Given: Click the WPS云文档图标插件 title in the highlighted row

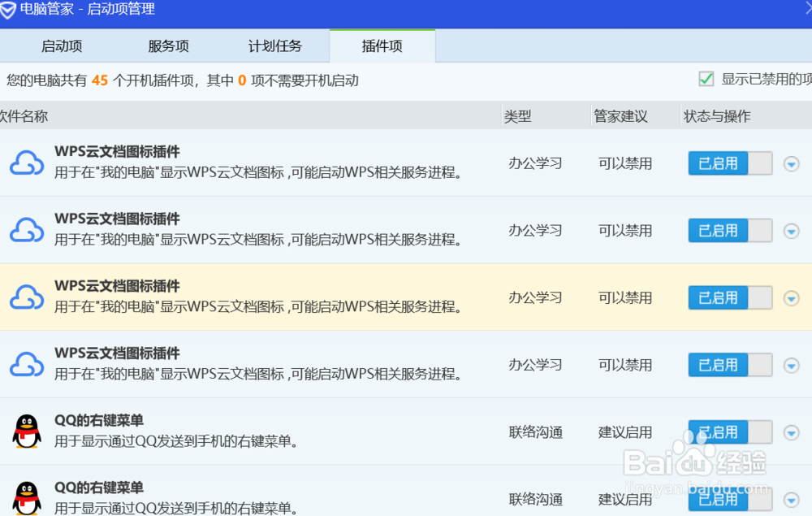Looking at the screenshot, I should 117,286.
